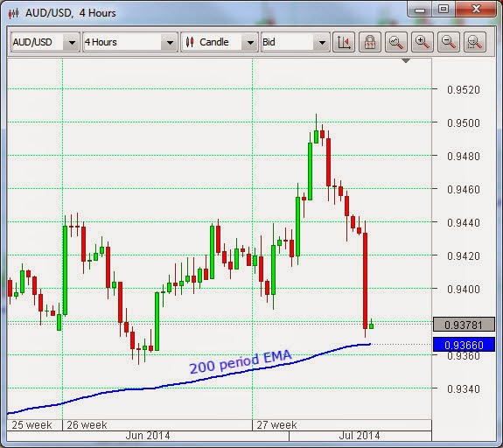The height and width of the screenshot is (448, 503).
Task: Click the small green last candle on chart
Action: pos(372,325)
